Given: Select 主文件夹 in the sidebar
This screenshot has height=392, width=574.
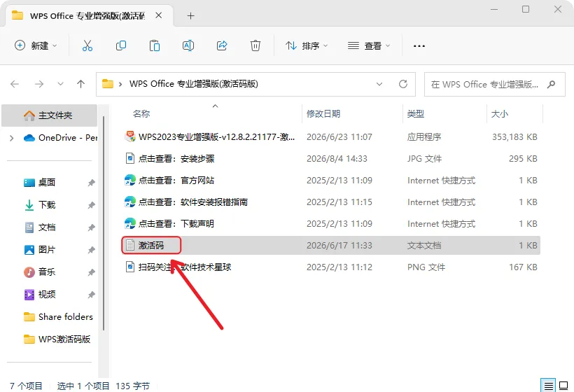Looking at the screenshot, I should [50, 115].
